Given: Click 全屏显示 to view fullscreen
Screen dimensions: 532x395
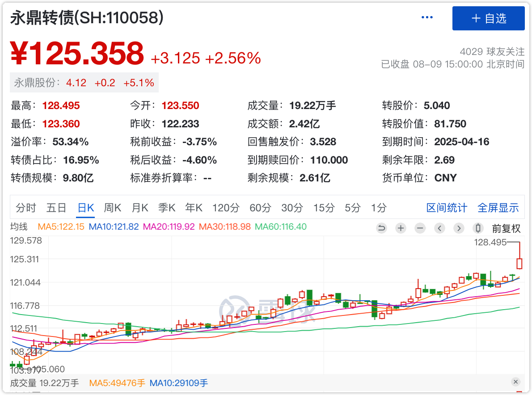Looking at the screenshot, I should tap(498, 208).
